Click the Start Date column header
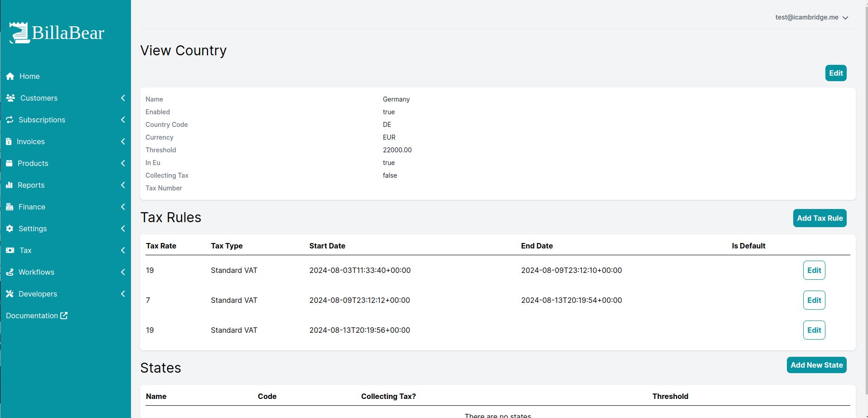Screen dimensions: 868x418 pos(327,246)
